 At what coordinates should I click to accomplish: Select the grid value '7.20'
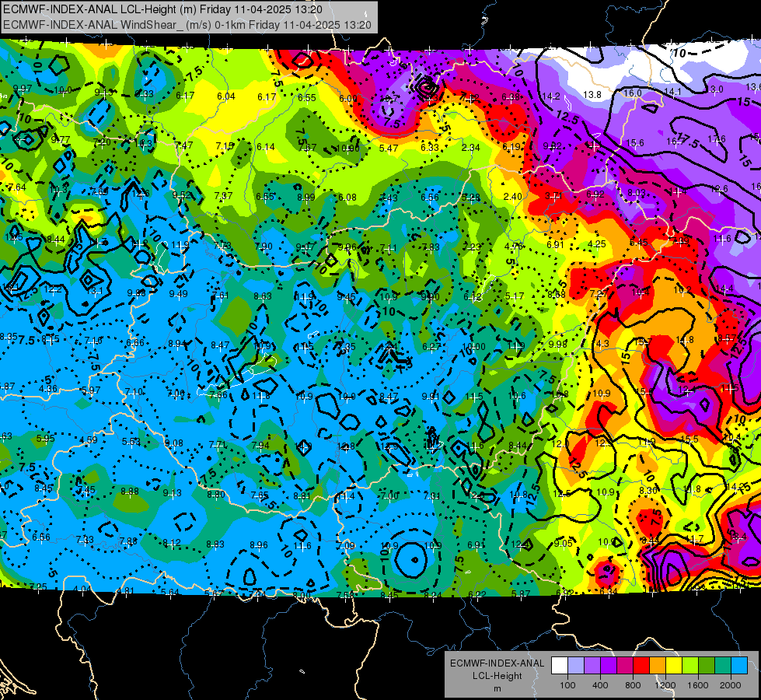pyautogui.click(x=102, y=142)
